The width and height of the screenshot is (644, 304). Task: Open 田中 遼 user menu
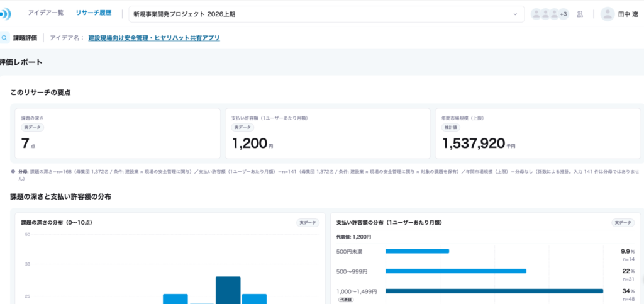[619, 14]
